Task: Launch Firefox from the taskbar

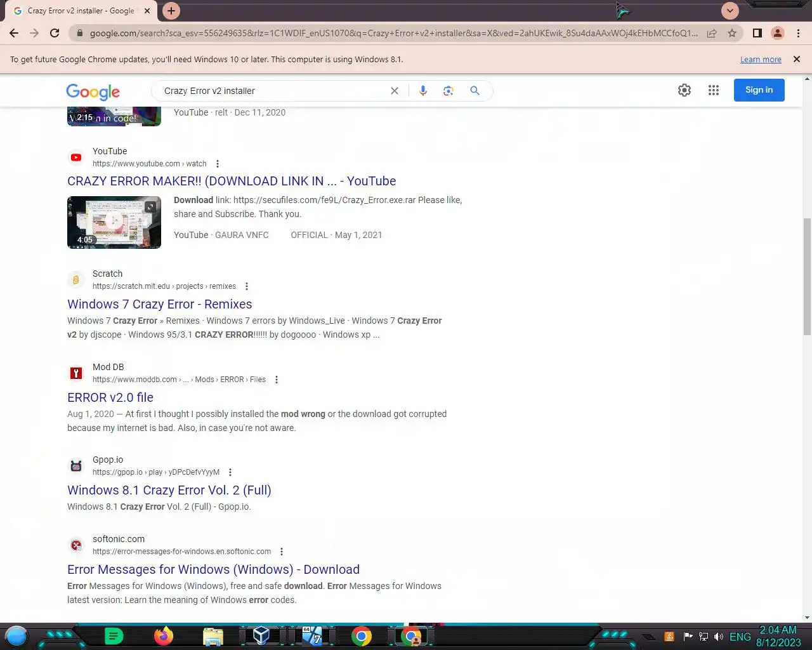Action: point(163,635)
